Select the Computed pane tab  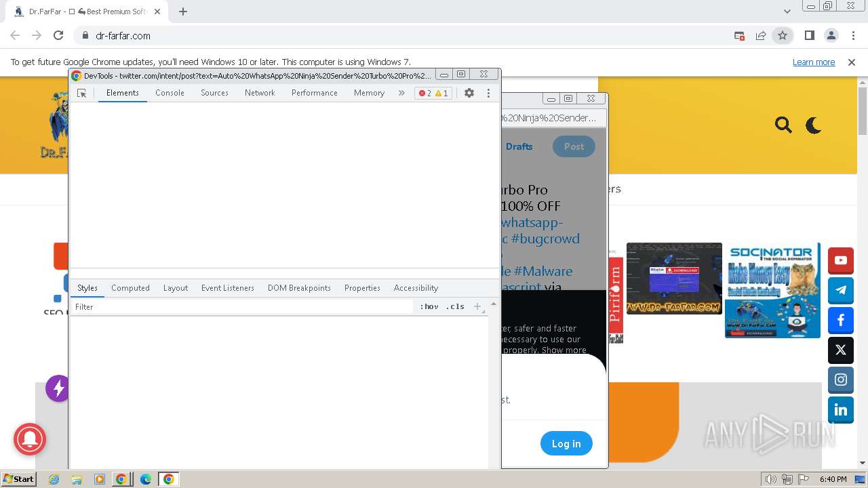pos(130,288)
